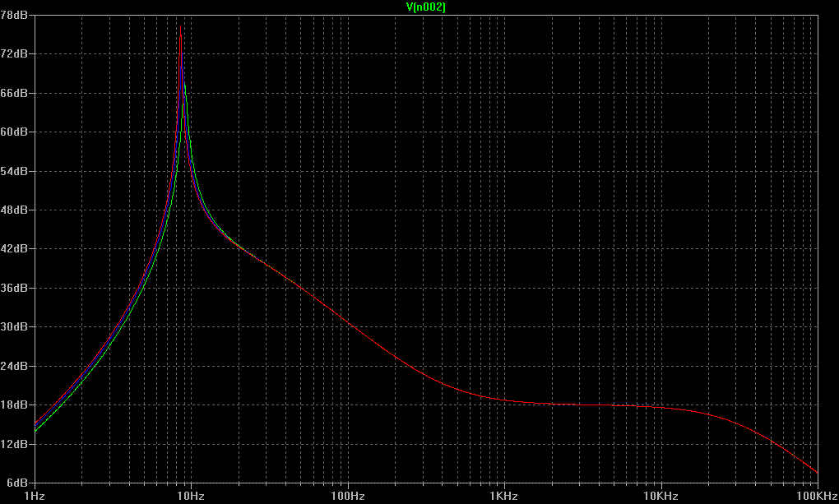Click the 1KHz frequency label
Viewport: 839px width, 504px height.
point(504,496)
